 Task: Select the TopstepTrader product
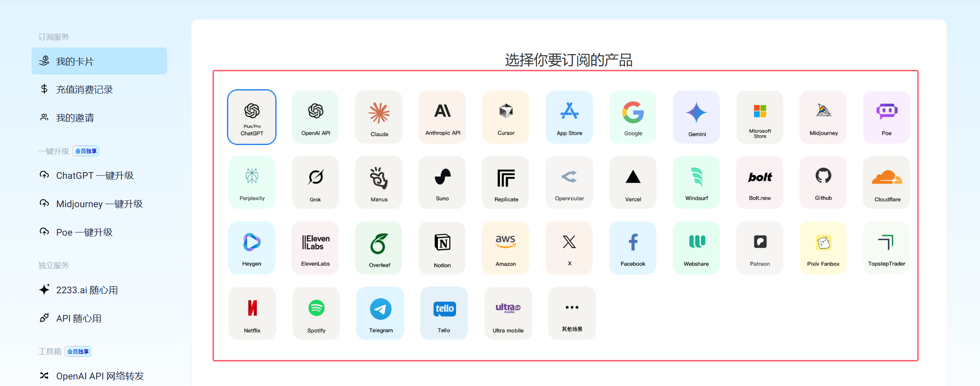pyautogui.click(x=887, y=248)
